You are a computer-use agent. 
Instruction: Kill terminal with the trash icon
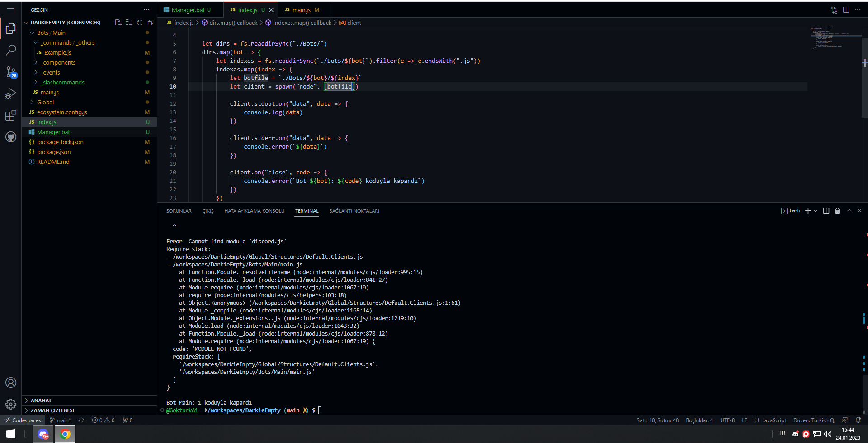point(837,211)
